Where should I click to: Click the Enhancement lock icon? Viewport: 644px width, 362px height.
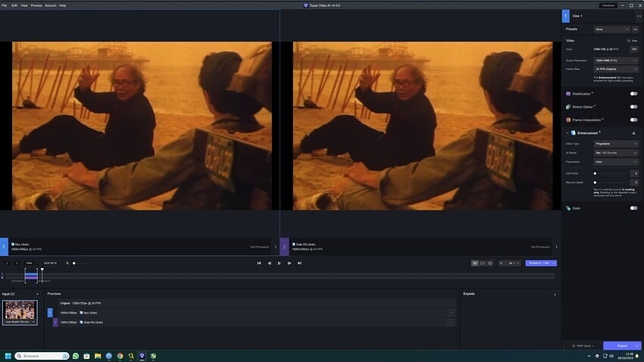633,133
